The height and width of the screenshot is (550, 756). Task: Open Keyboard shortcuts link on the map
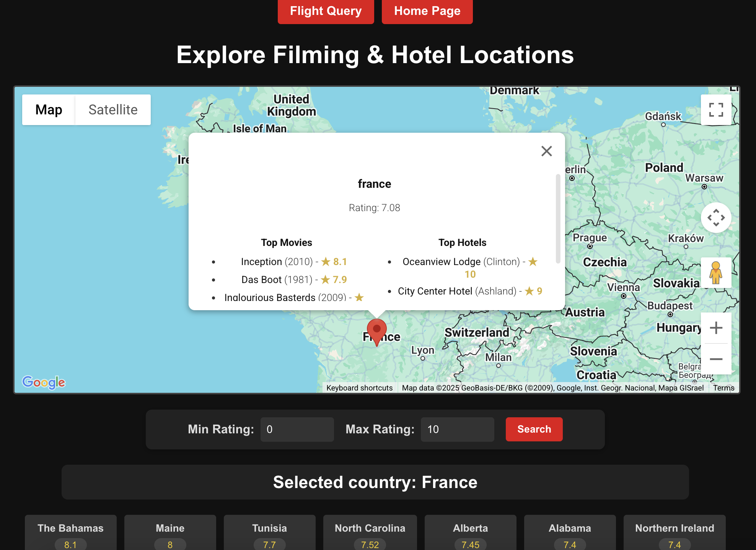point(359,388)
